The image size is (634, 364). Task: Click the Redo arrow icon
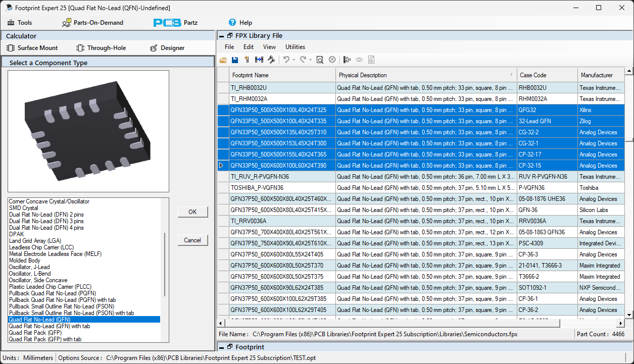pyautogui.click(x=303, y=60)
